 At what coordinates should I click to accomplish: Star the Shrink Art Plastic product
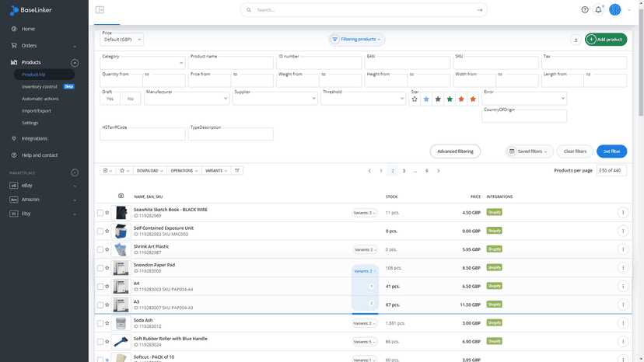107,249
